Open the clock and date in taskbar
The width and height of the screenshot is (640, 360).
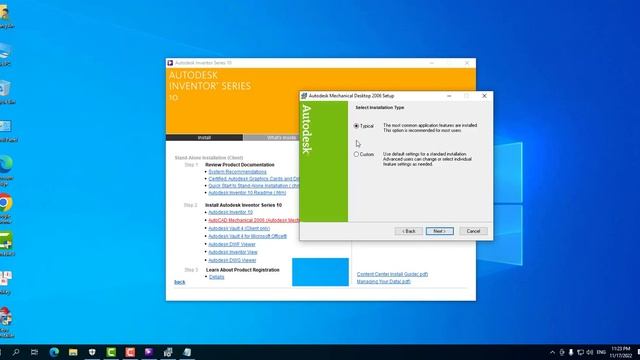click(x=621, y=352)
